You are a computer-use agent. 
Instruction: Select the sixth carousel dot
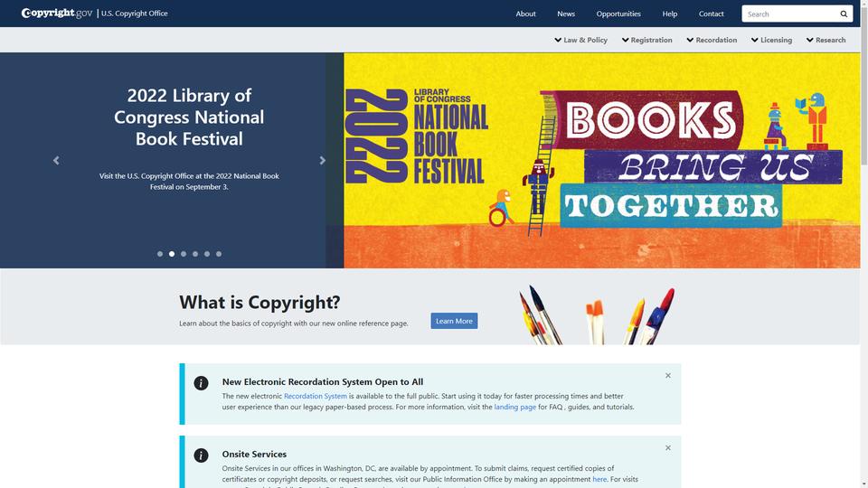tap(219, 254)
